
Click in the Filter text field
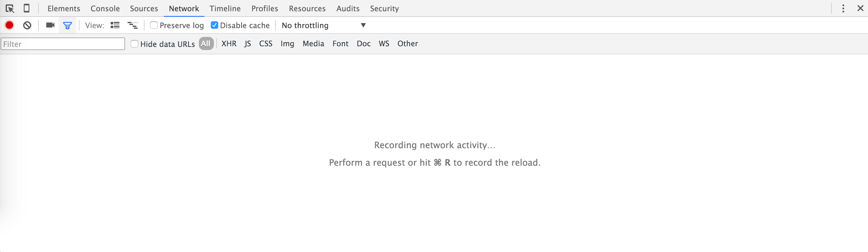point(63,44)
